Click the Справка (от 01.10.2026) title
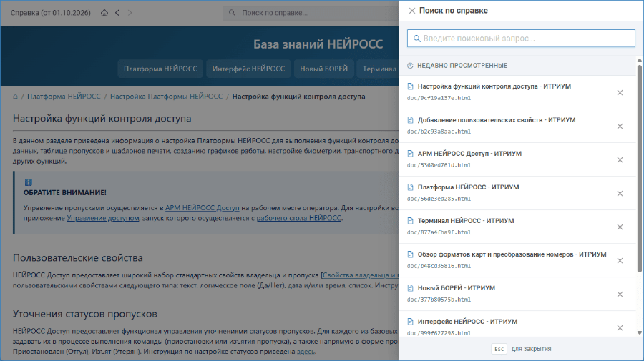644x361 pixels. [51, 13]
